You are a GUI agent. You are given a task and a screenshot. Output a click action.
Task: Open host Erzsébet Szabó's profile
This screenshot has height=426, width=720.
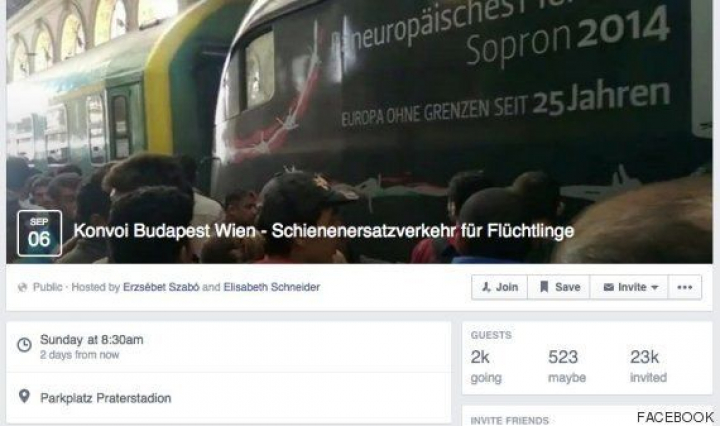coord(161,287)
